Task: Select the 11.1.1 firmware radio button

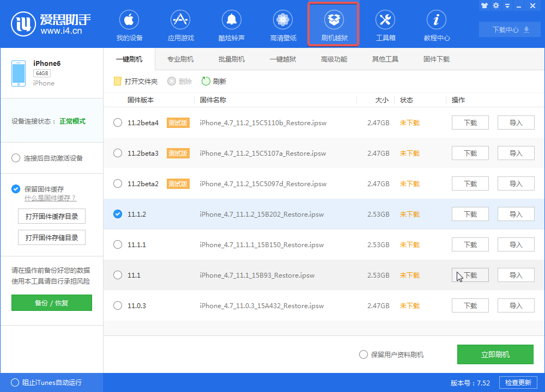Action: click(117, 244)
